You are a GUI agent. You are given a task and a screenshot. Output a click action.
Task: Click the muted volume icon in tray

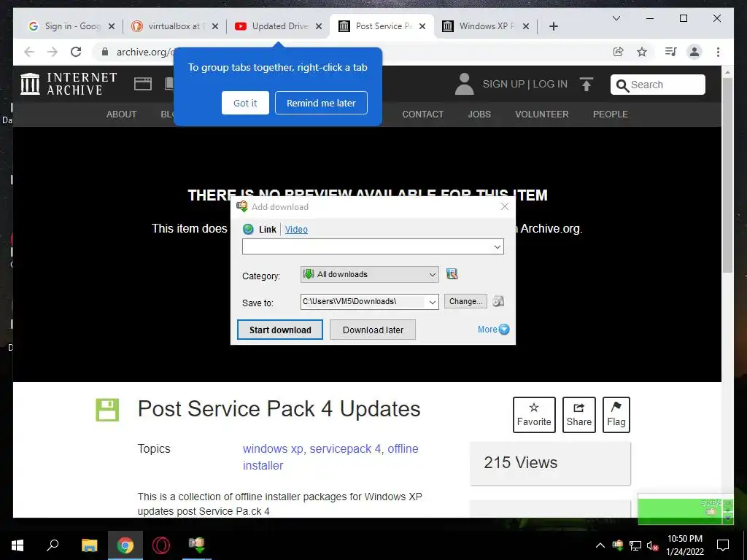[x=653, y=545]
